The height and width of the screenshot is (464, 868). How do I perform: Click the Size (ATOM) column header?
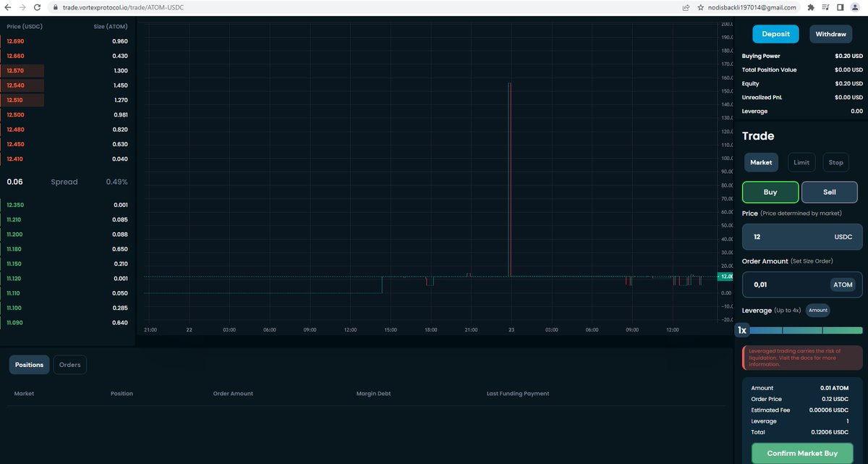click(111, 27)
